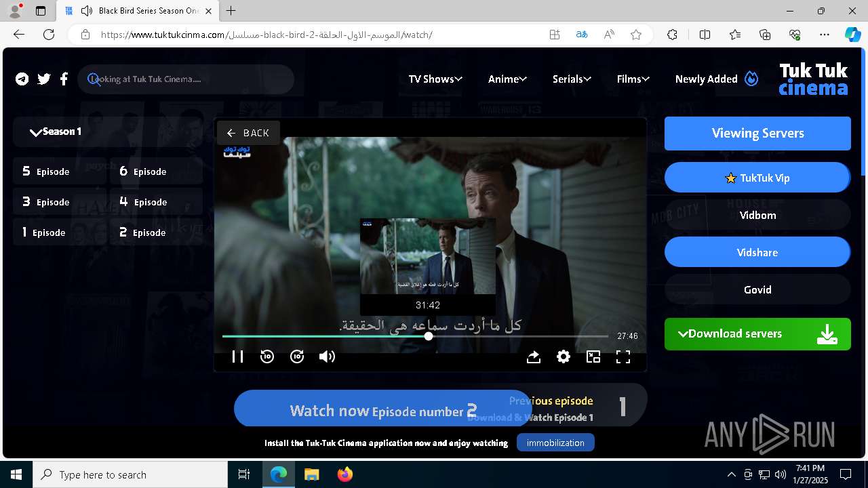
Task: Select Episode 6
Action: 157,171
